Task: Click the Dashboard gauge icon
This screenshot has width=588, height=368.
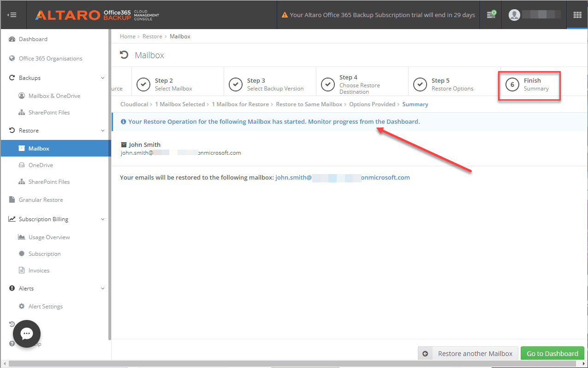Action: coord(12,39)
